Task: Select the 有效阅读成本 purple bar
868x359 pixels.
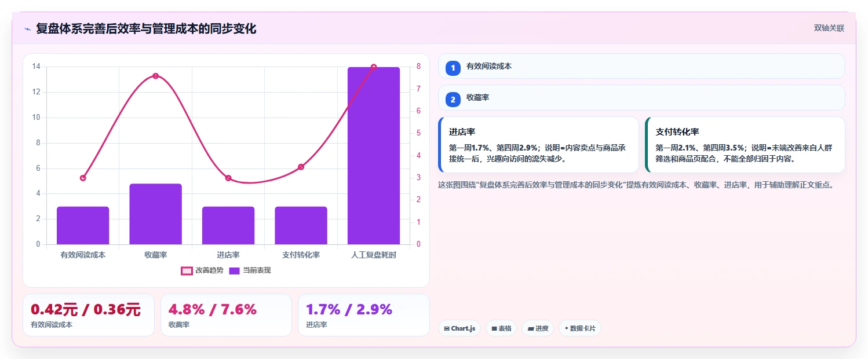Action: tap(83, 225)
